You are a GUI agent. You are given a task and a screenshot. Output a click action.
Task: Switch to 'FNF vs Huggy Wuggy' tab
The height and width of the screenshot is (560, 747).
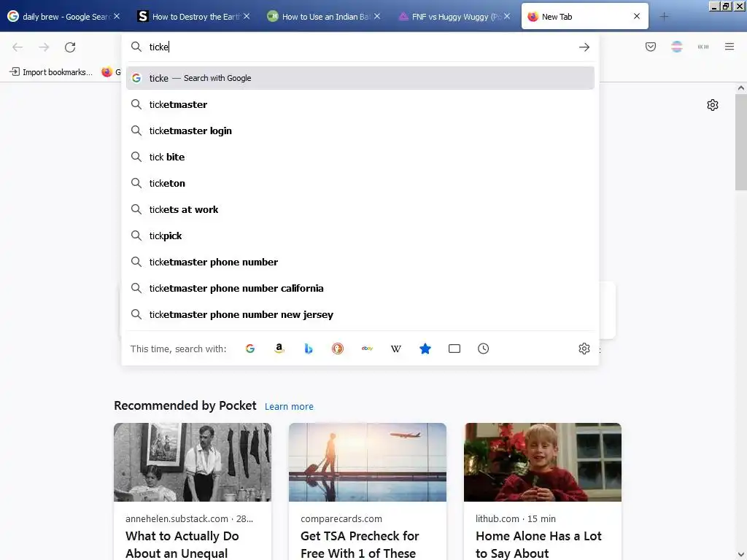click(x=455, y=17)
